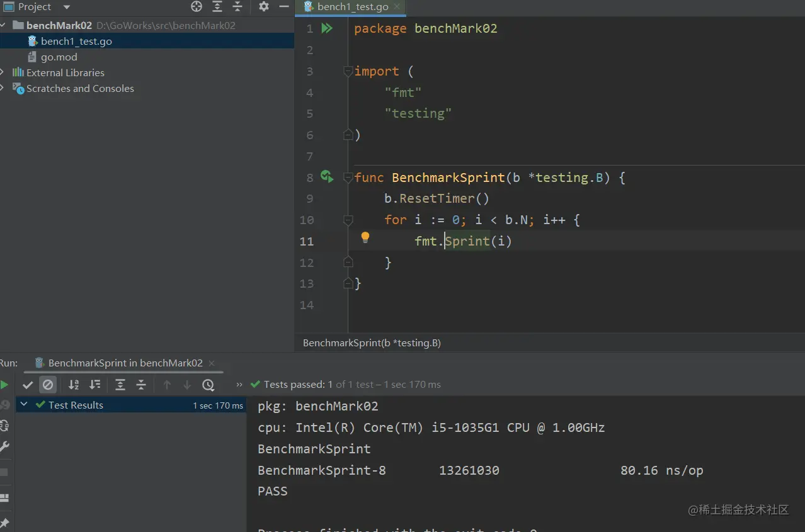
Task: Click the "fmt" import string
Action: [x=403, y=93]
